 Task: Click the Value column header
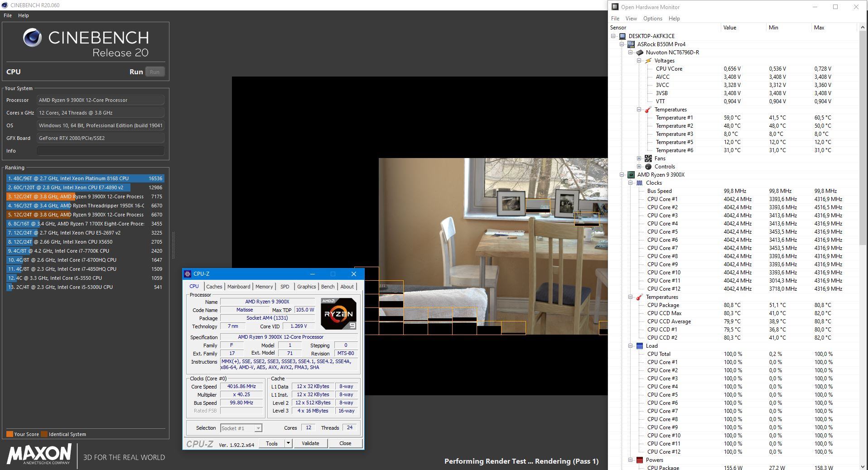[x=743, y=28]
